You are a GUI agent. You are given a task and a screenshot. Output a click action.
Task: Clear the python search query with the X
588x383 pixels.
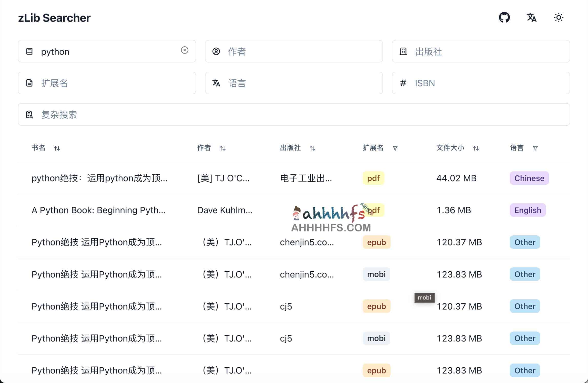pos(184,51)
